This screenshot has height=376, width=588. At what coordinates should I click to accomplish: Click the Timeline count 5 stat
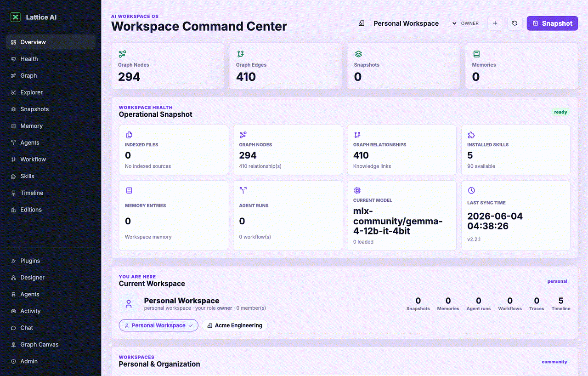click(x=561, y=304)
